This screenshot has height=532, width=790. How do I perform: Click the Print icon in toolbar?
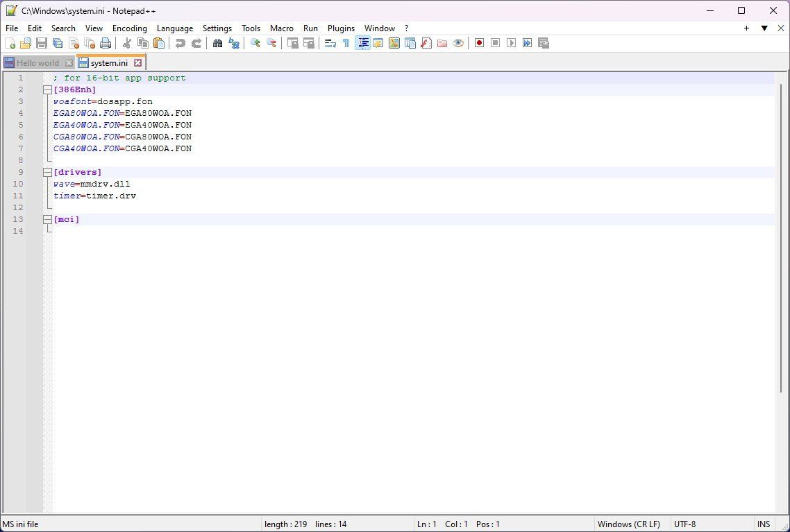pyautogui.click(x=106, y=43)
